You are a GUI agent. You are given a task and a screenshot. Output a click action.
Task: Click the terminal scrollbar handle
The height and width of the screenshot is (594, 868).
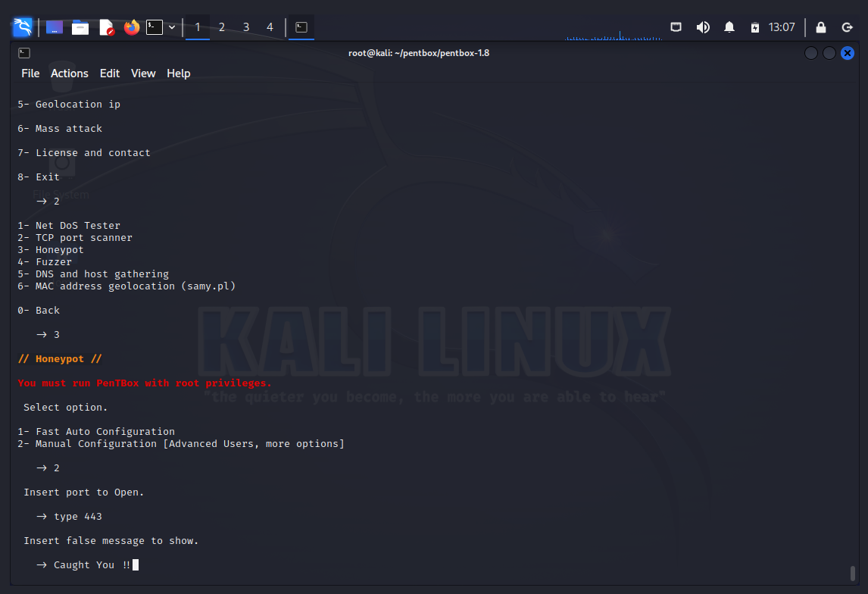click(x=852, y=573)
